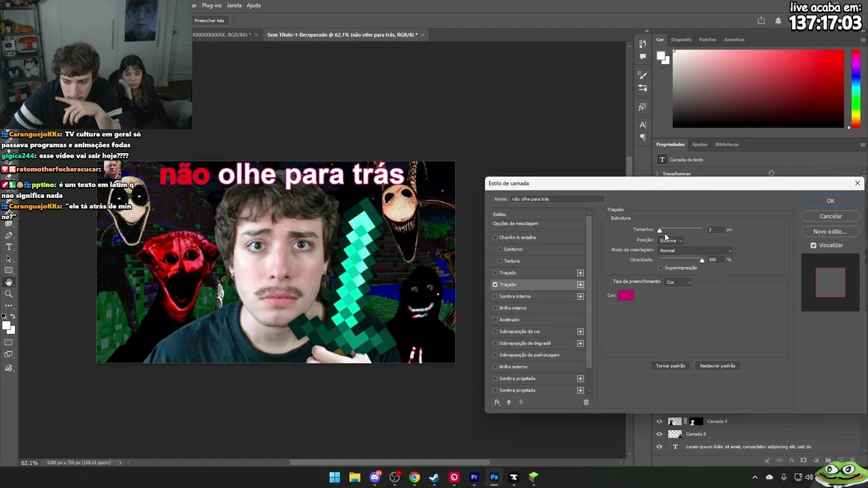The width and height of the screenshot is (868, 488).
Task: Open the magenta stroke Cor swatch
Action: pos(625,295)
